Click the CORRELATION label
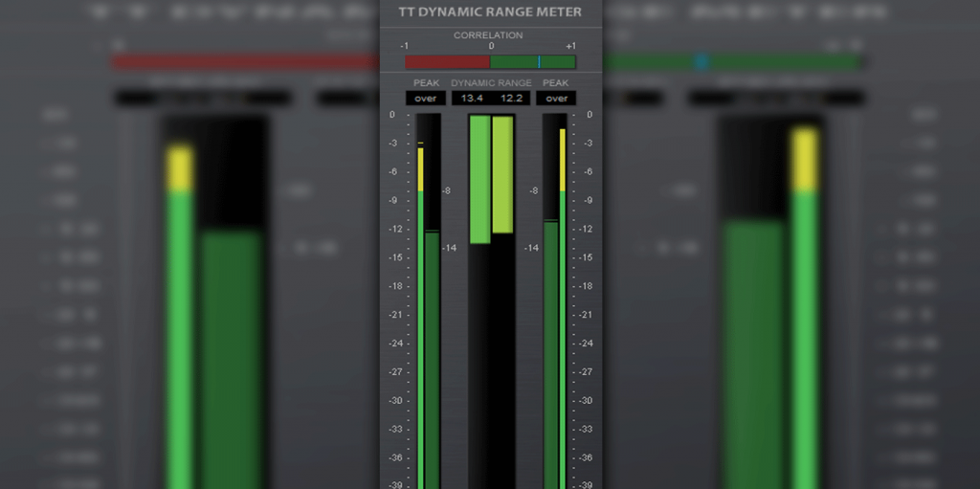The image size is (980, 489). (488, 35)
